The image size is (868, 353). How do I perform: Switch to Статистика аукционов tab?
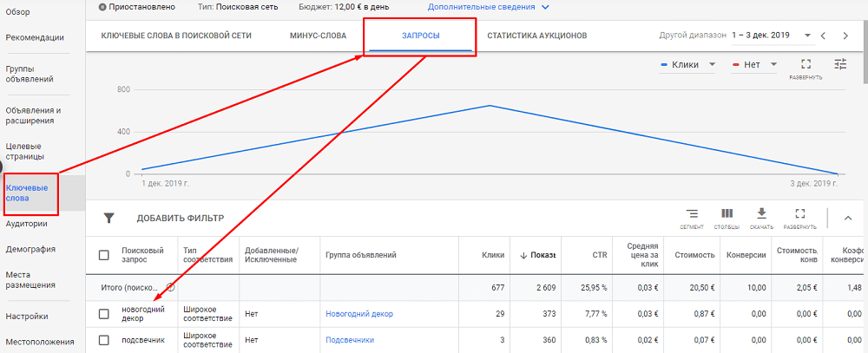tap(537, 36)
